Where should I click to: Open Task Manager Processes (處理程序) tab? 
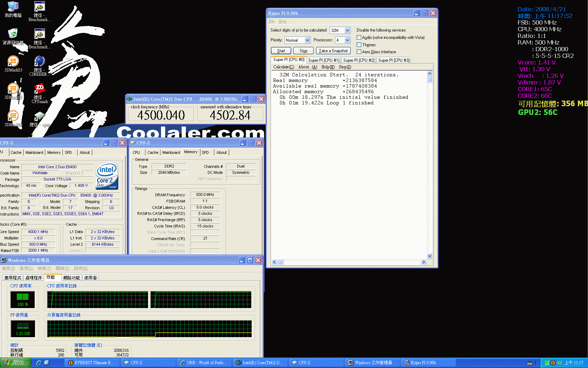pyautogui.click(x=34, y=278)
